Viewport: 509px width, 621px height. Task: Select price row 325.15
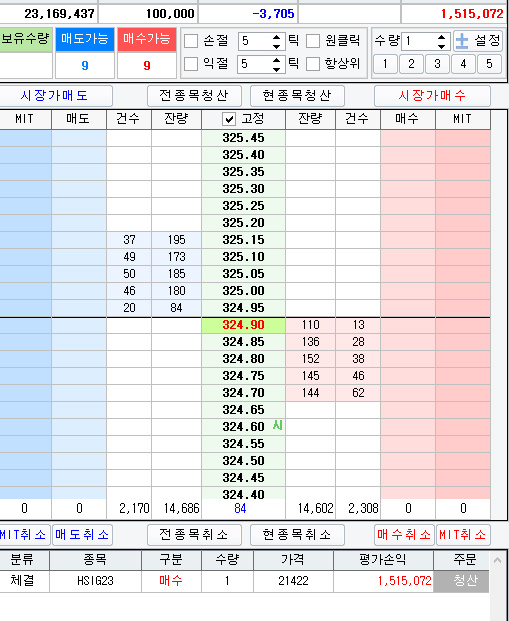tap(243, 240)
